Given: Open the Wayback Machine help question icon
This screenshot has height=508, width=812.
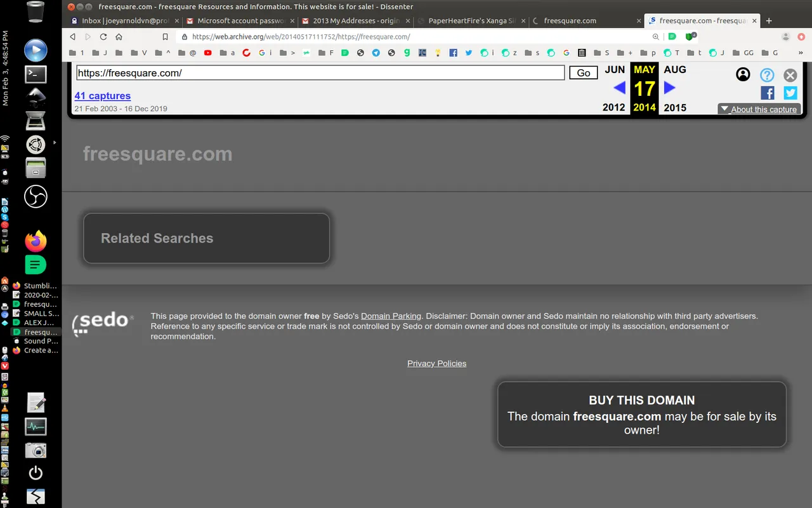Looking at the screenshot, I should pyautogui.click(x=767, y=75).
